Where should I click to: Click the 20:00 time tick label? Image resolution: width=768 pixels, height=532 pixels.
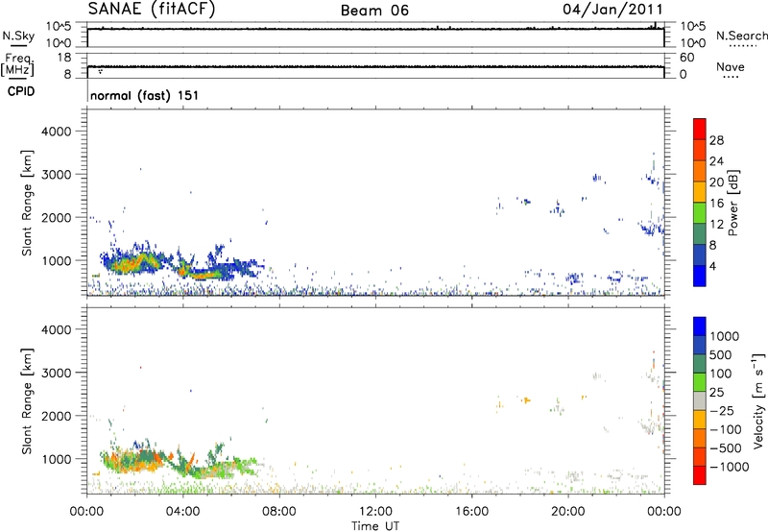pos(568,512)
